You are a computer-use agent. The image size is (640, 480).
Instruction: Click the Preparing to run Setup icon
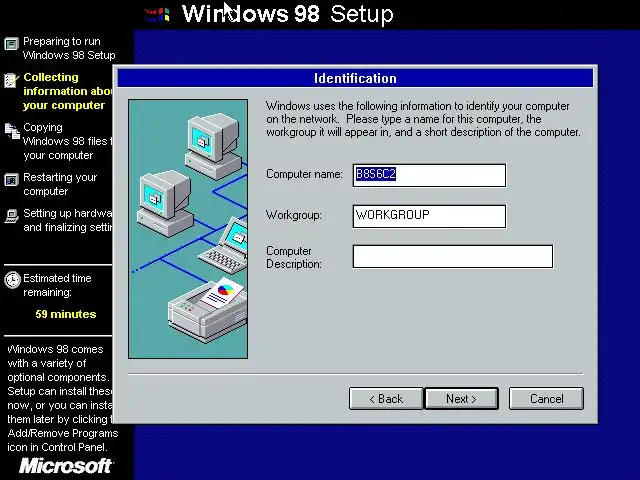pos(11,44)
